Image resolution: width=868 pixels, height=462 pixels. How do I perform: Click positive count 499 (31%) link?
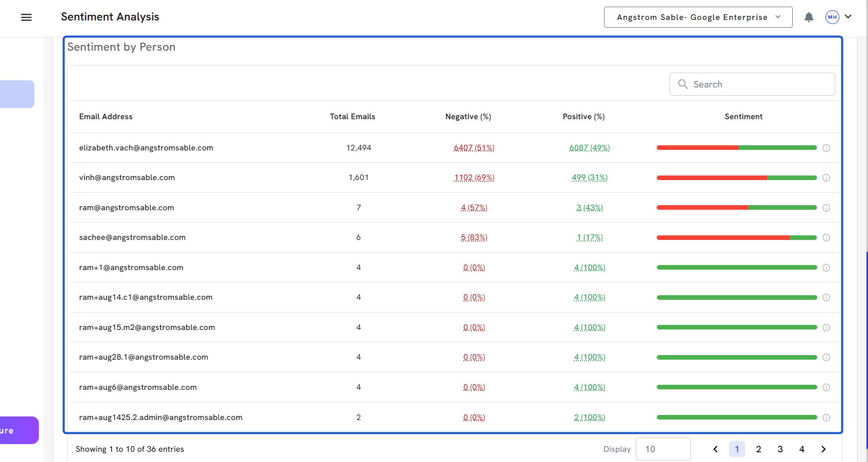click(x=589, y=178)
